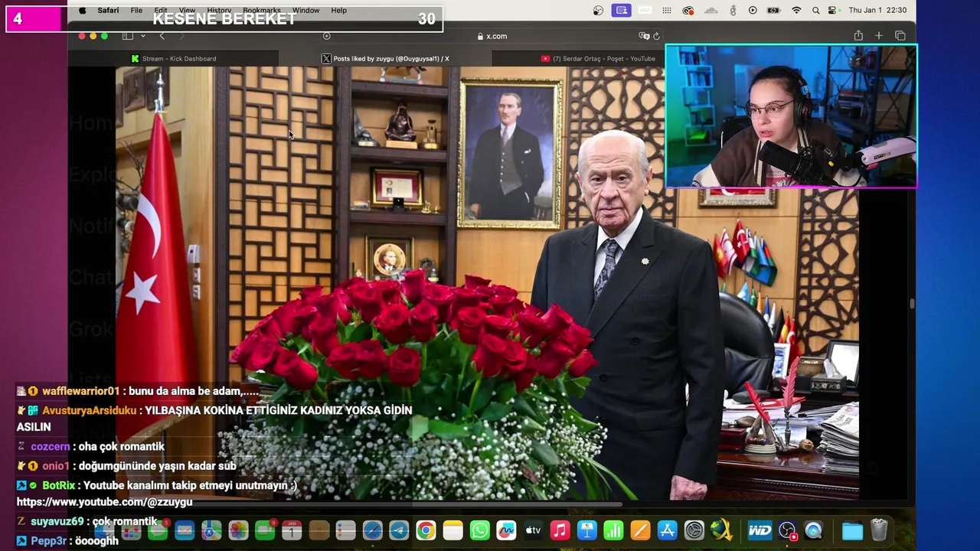Image resolution: width=980 pixels, height=551 pixels.
Task: Open System Settings from the Dock
Action: (694, 530)
